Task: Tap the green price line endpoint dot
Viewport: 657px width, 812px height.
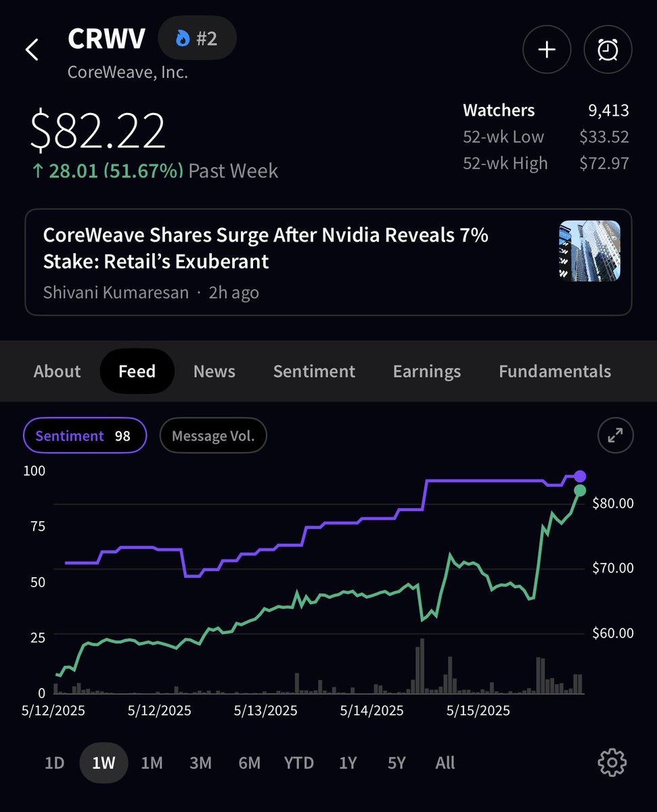Action: click(x=580, y=491)
